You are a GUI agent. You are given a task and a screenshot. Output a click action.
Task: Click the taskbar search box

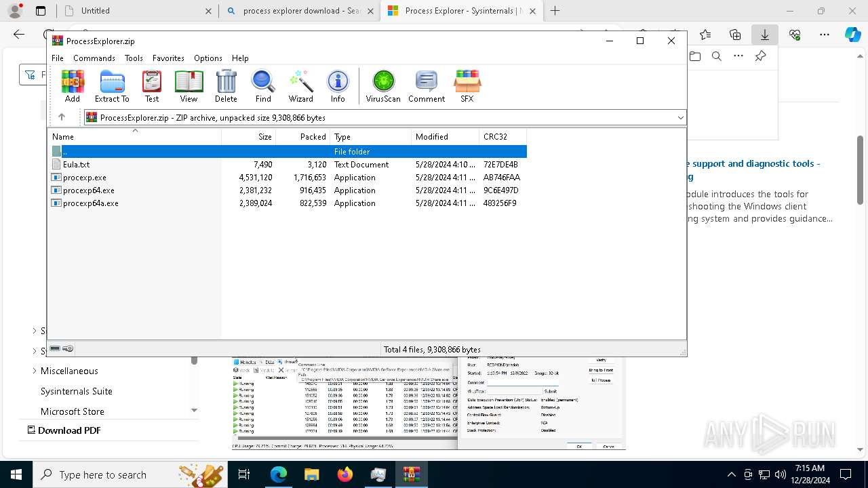pyautogui.click(x=129, y=474)
